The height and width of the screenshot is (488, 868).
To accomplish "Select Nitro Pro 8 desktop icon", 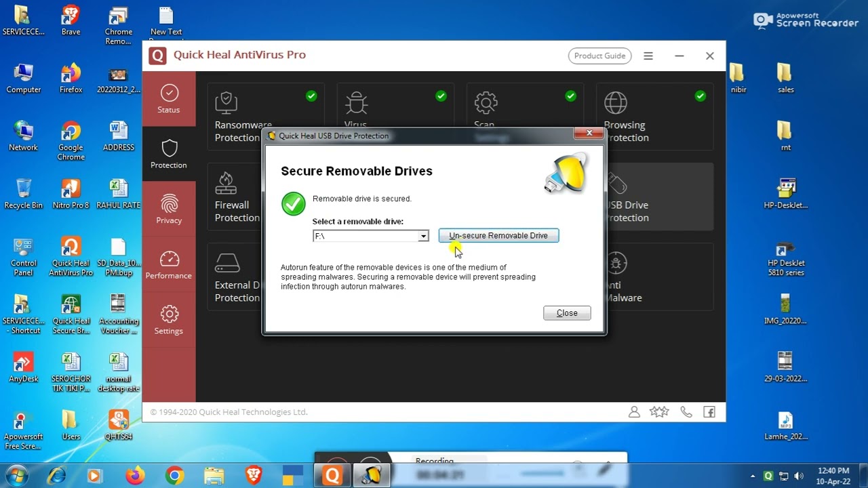I will click(71, 194).
